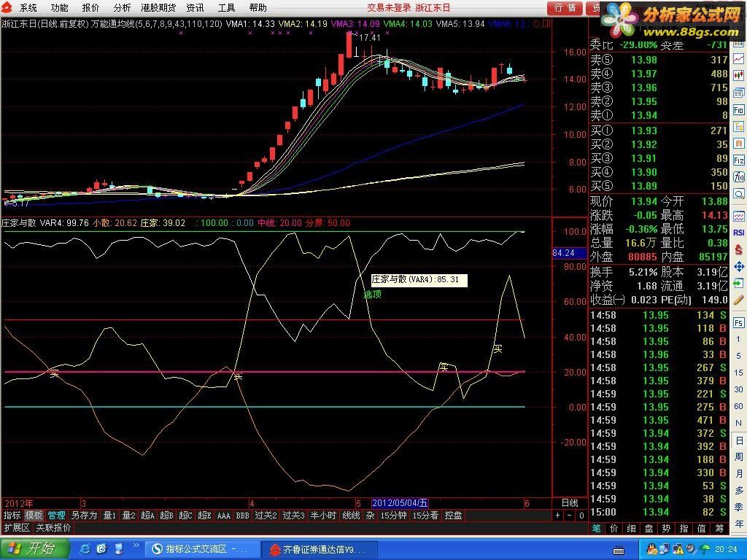
Task: Switch chart to 周 (weekly) period
Action: pos(739,457)
